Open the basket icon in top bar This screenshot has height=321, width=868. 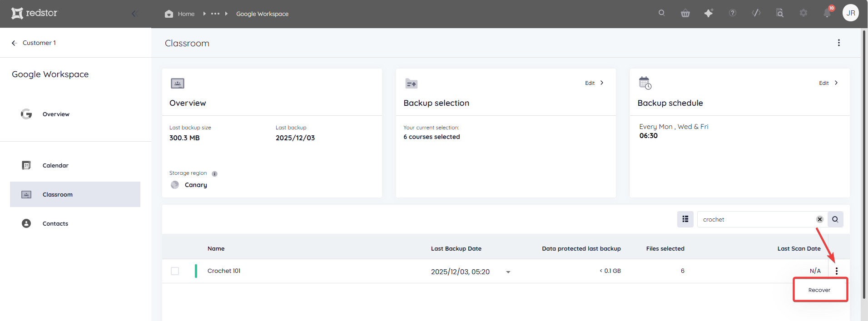tap(685, 13)
